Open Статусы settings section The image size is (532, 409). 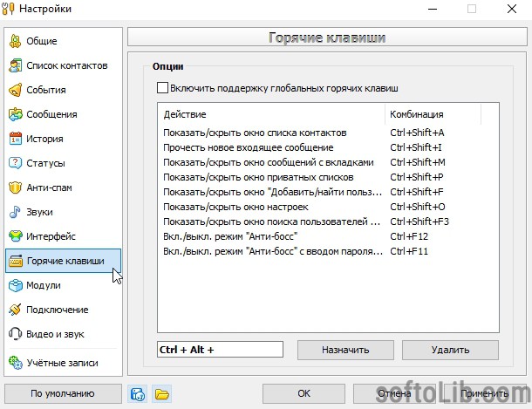pos(63,163)
